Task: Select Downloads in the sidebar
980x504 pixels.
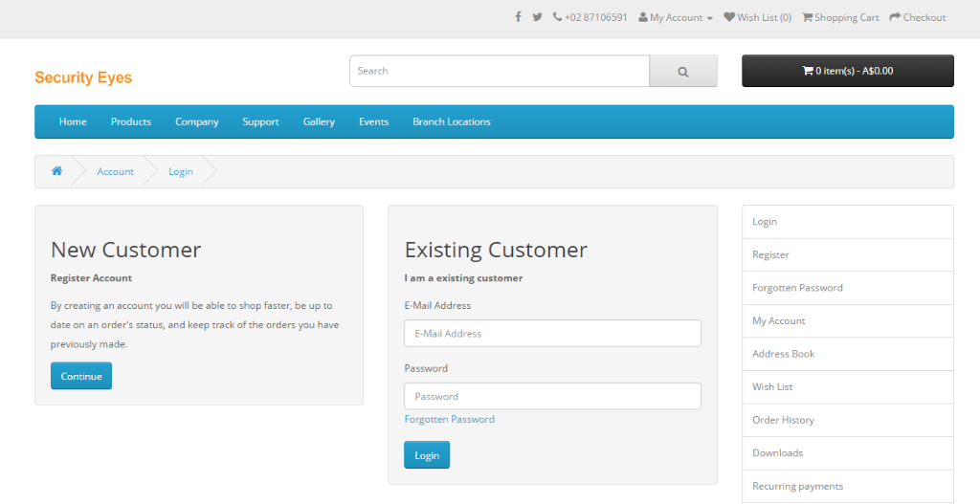Action: click(848, 453)
